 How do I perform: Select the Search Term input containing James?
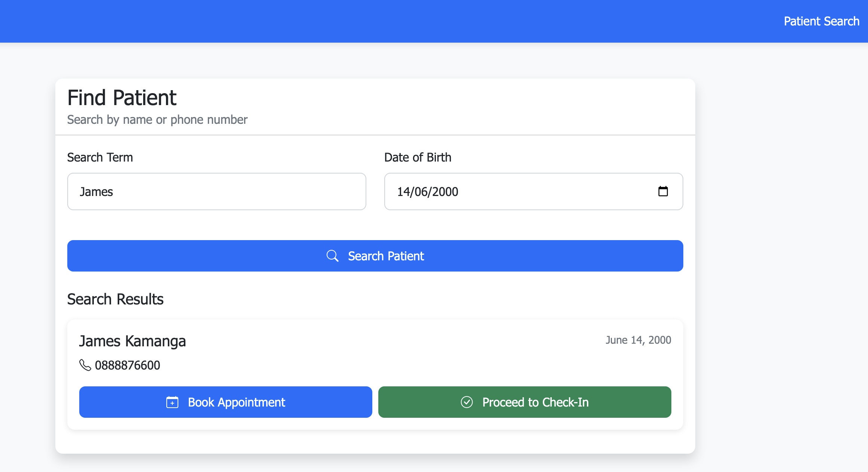[x=216, y=191]
